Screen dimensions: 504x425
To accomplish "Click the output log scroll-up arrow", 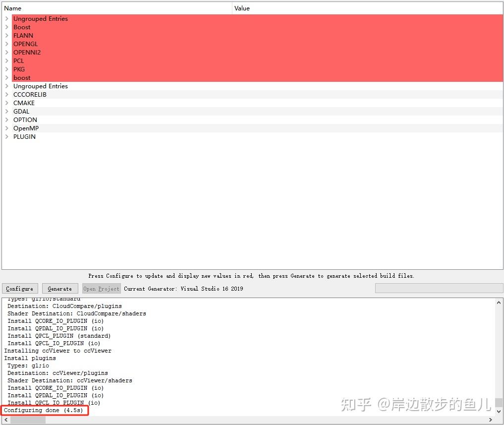I will pyautogui.click(x=499, y=303).
